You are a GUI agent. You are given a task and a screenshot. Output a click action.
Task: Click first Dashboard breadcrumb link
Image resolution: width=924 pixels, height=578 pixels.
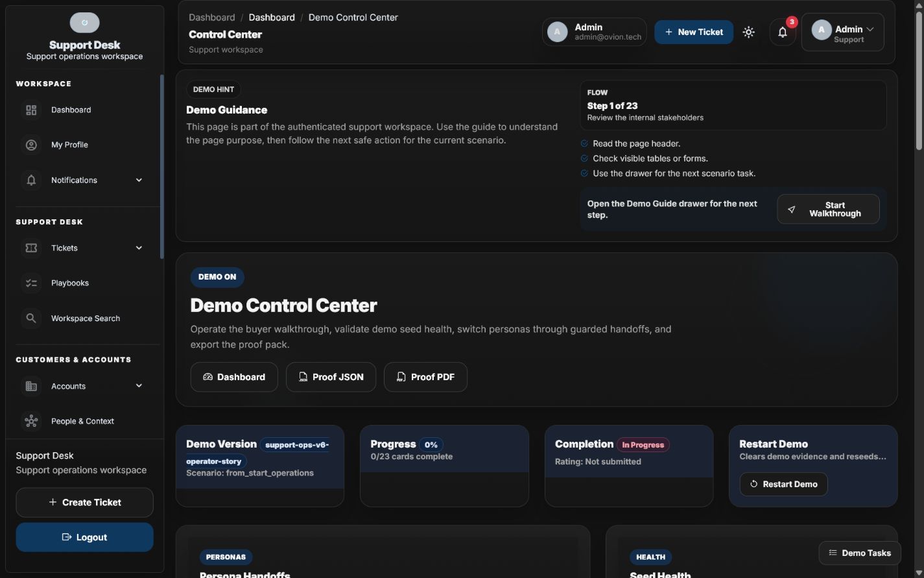click(212, 18)
